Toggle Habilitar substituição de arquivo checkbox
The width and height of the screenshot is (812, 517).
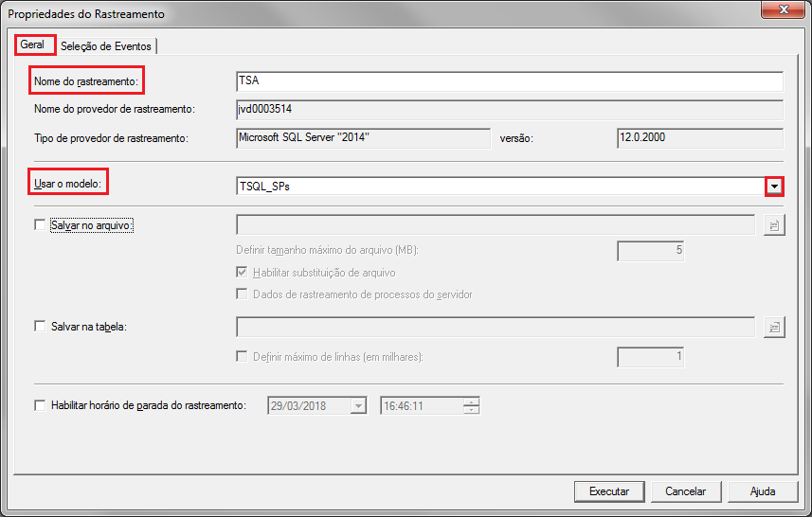(x=242, y=272)
